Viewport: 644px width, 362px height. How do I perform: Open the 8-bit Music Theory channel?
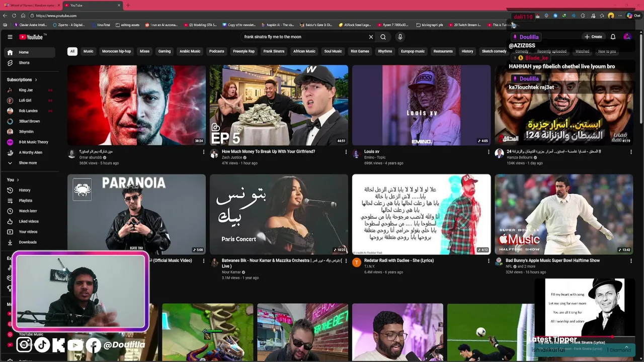30,142
